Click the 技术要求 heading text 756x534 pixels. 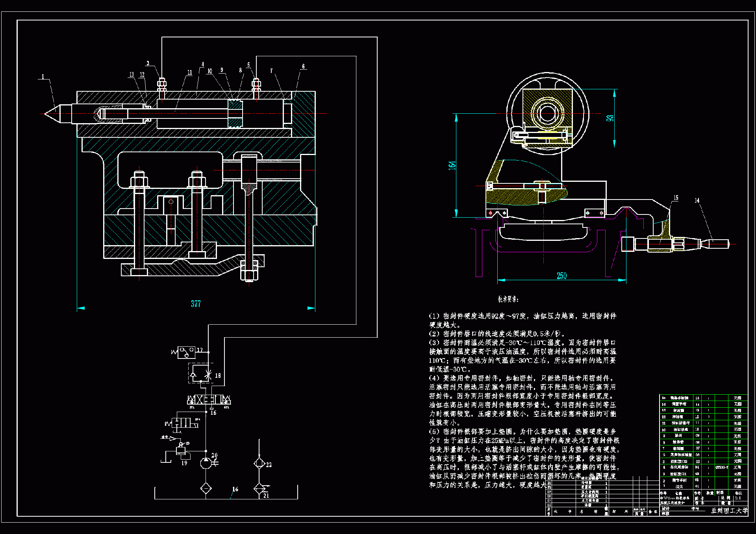pyautogui.click(x=508, y=299)
